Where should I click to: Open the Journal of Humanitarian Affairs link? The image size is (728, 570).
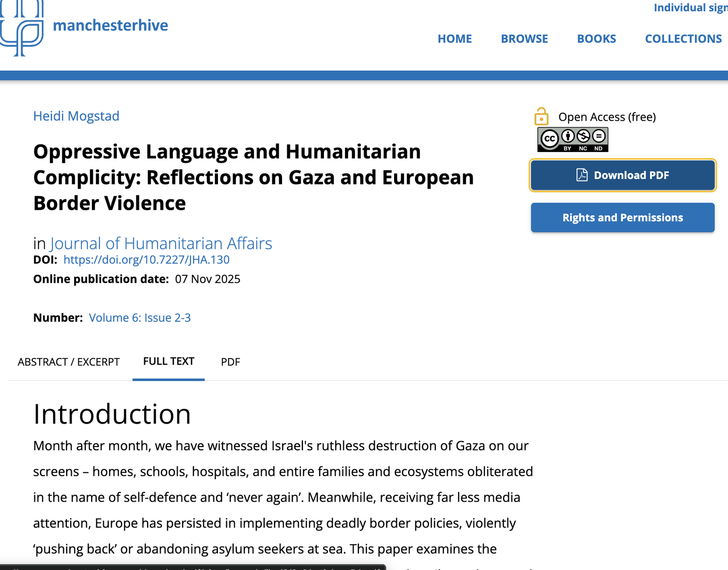click(161, 244)
